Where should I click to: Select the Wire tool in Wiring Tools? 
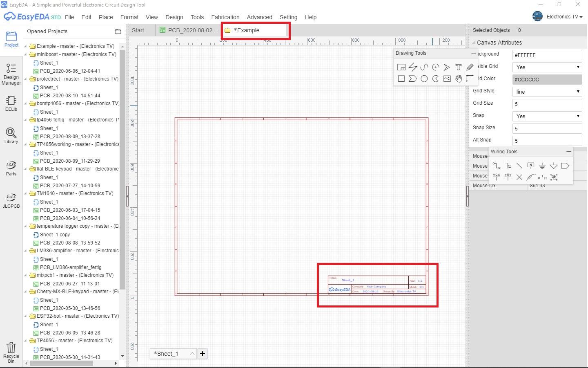497,166
